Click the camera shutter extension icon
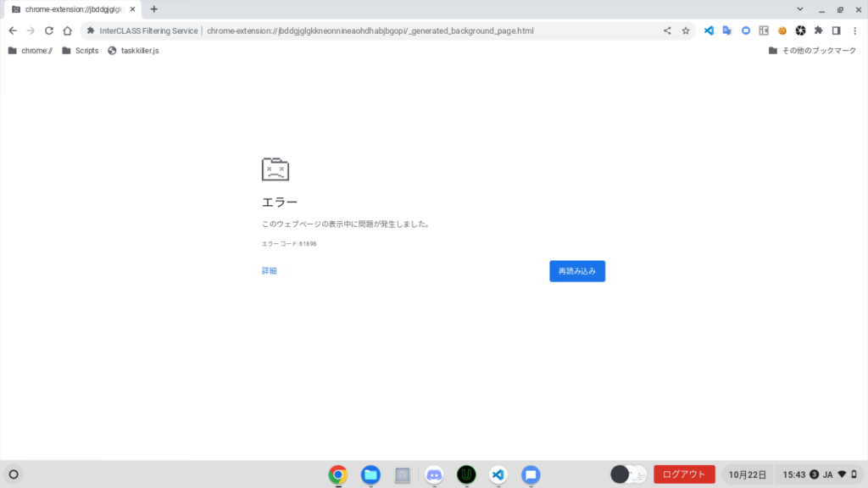The width and height of the screenshot is (868, 488). click(800, 30)
